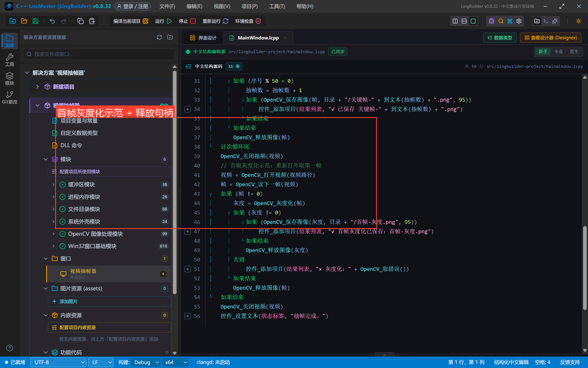588x368 pixels.
Task: Expand code line 34 fold marker
Action: (x=188, y=109)
